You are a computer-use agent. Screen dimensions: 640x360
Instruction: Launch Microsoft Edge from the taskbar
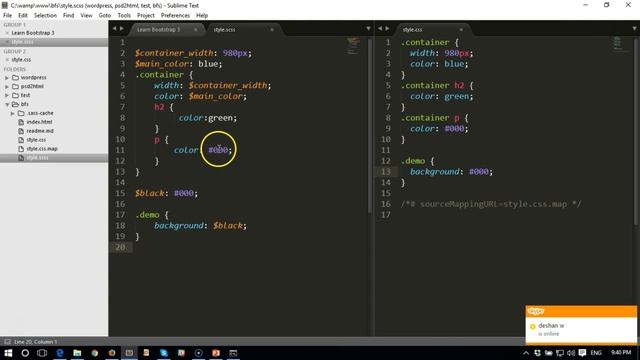tap(60, 353)
